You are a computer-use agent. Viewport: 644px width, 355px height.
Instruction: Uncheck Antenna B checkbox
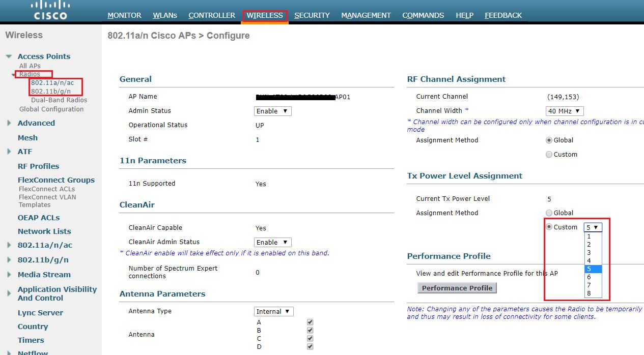coord(310,330)
